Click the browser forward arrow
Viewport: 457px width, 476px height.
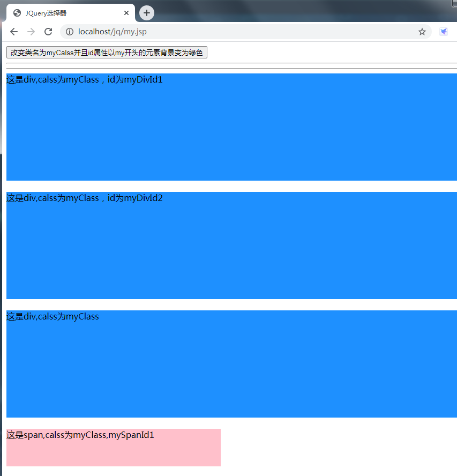click(31, 32)
